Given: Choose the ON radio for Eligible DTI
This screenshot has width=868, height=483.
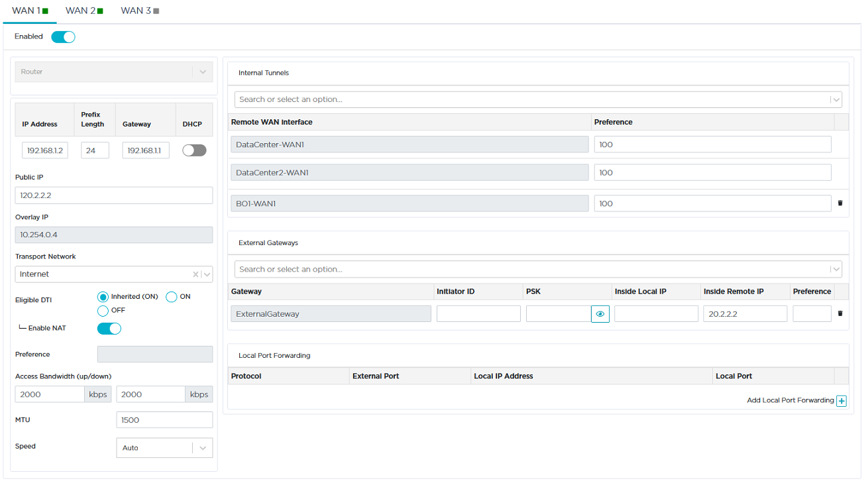Looking at the screenshot, I should coord(172,297).
